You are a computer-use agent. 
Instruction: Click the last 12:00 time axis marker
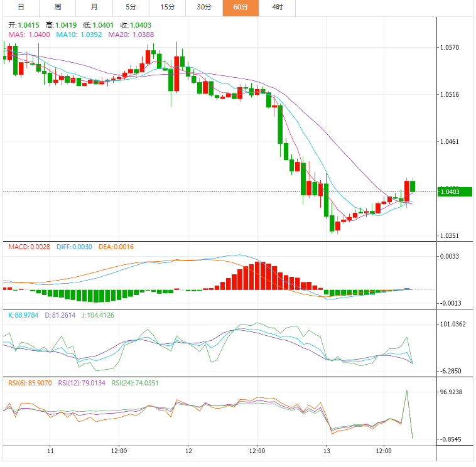coord(384,451)
